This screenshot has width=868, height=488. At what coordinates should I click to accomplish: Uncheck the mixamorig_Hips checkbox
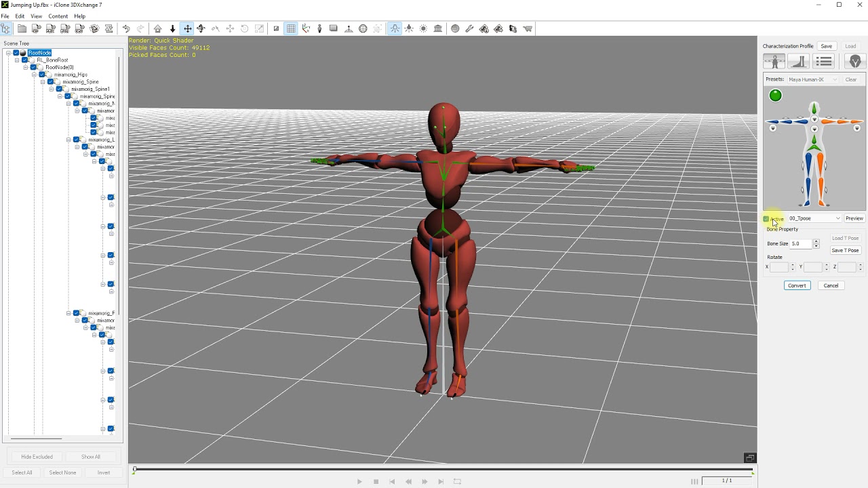42,75
